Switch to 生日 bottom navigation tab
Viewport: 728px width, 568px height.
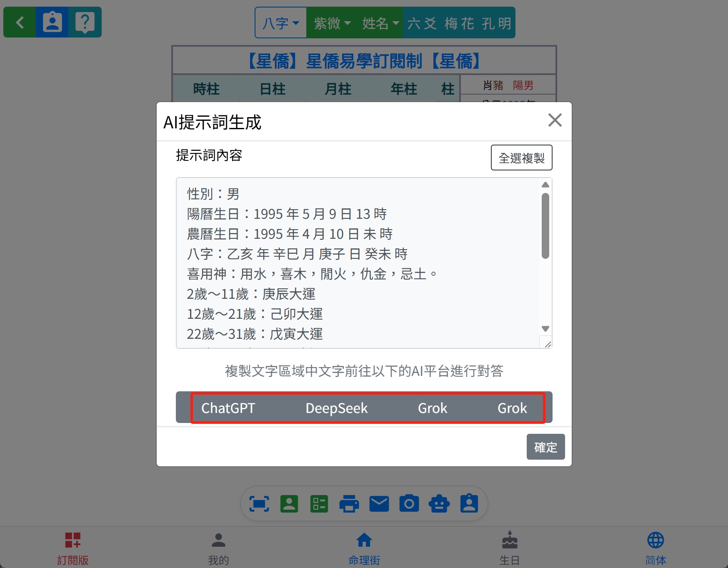tap(509, 547)
